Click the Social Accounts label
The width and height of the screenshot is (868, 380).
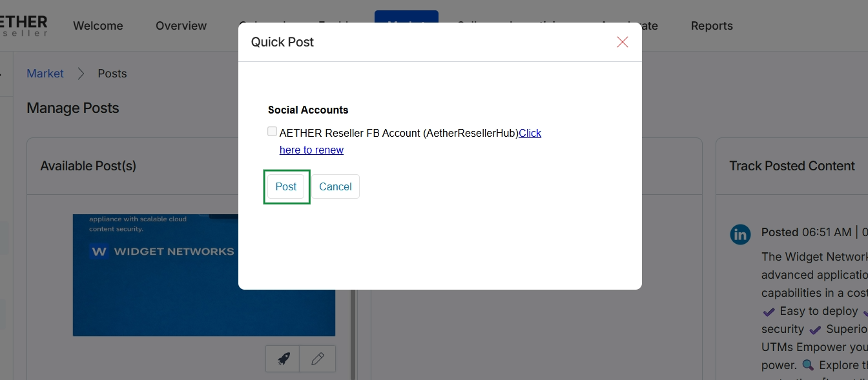point(308,110)
